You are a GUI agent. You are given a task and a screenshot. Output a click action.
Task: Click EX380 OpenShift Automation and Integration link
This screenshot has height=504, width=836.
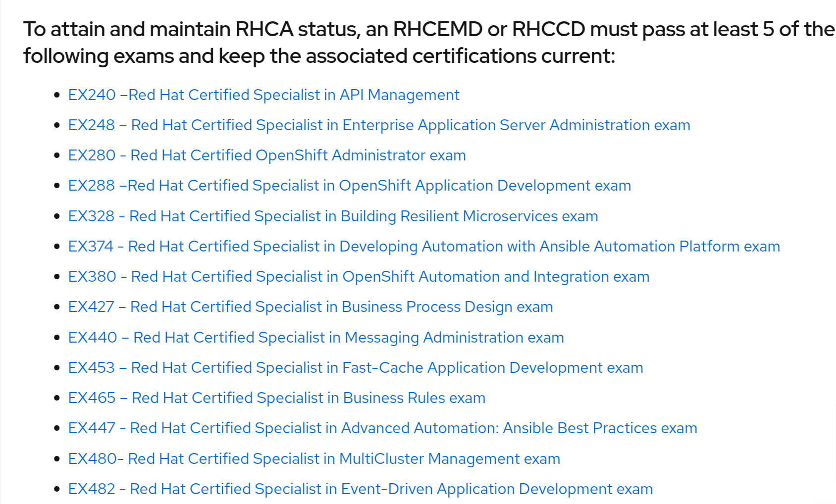[x=359, y=276]
